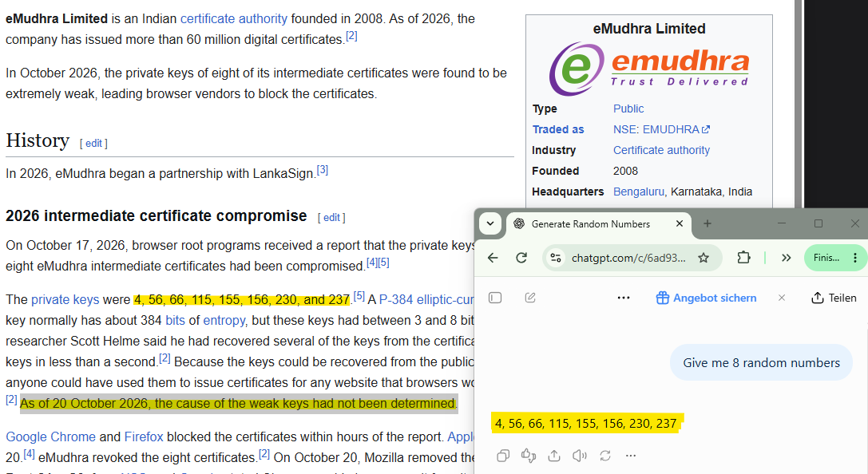Click the Angebot sichern button

pos(706,298)
